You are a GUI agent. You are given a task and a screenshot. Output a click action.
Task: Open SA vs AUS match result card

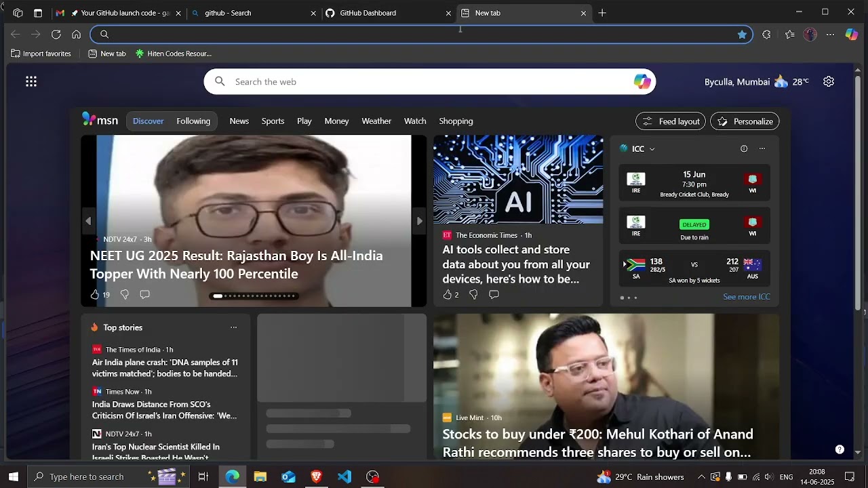(694, 269)
